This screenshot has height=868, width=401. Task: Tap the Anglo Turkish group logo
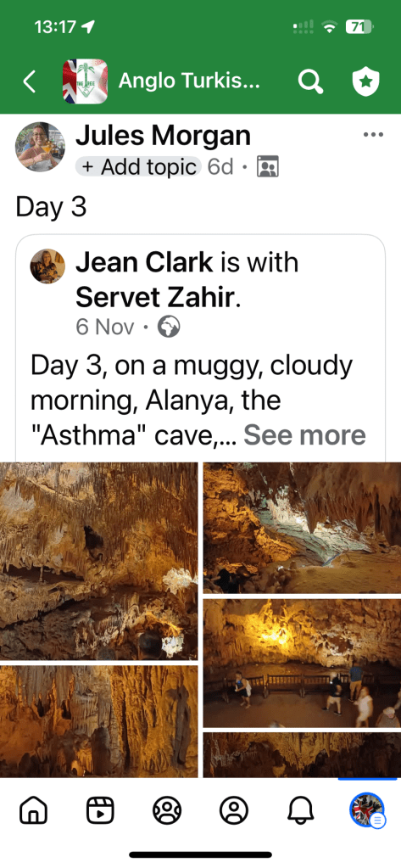click(x=85, y=81)
